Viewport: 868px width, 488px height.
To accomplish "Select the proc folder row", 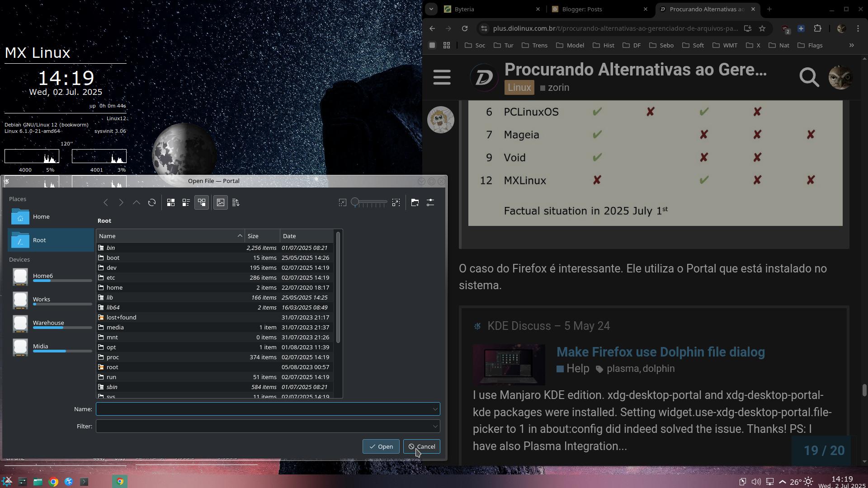I will click(215, 357).
